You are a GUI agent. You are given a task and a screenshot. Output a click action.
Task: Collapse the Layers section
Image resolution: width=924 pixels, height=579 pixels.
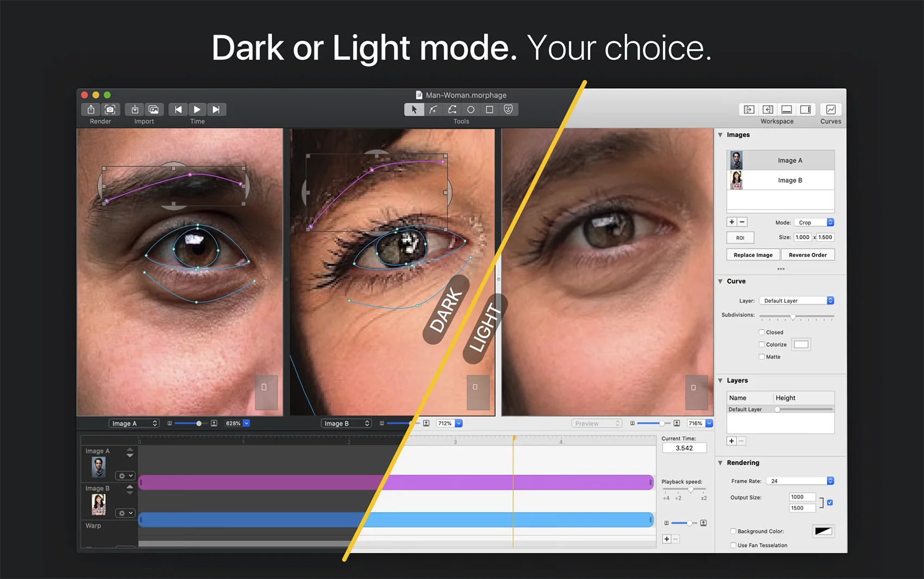pyautogui.click(x=720, y=381)
